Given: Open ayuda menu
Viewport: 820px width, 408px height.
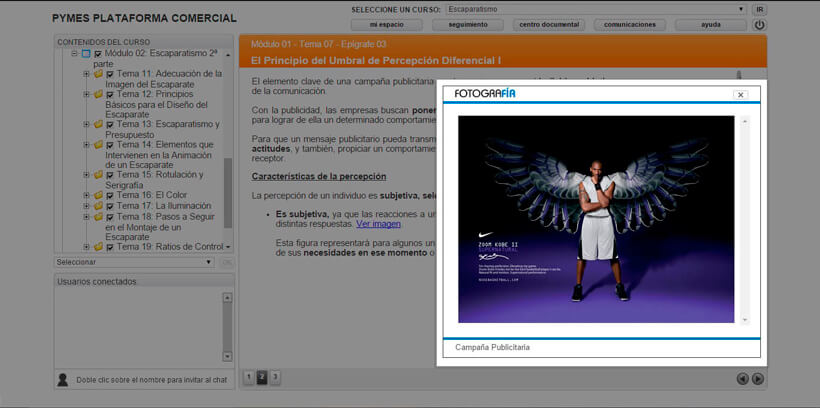Looking at the screenshot, I should [711, 25].
